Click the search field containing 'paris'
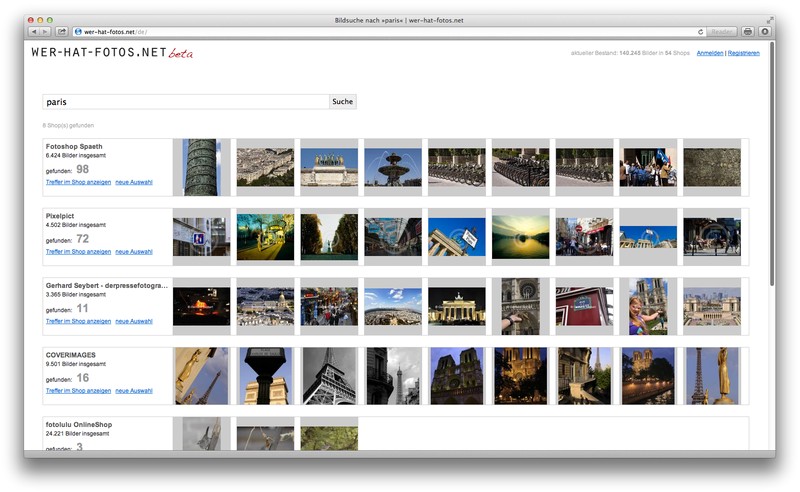This screenshot has height=492, width=800. tap(185, 101)
